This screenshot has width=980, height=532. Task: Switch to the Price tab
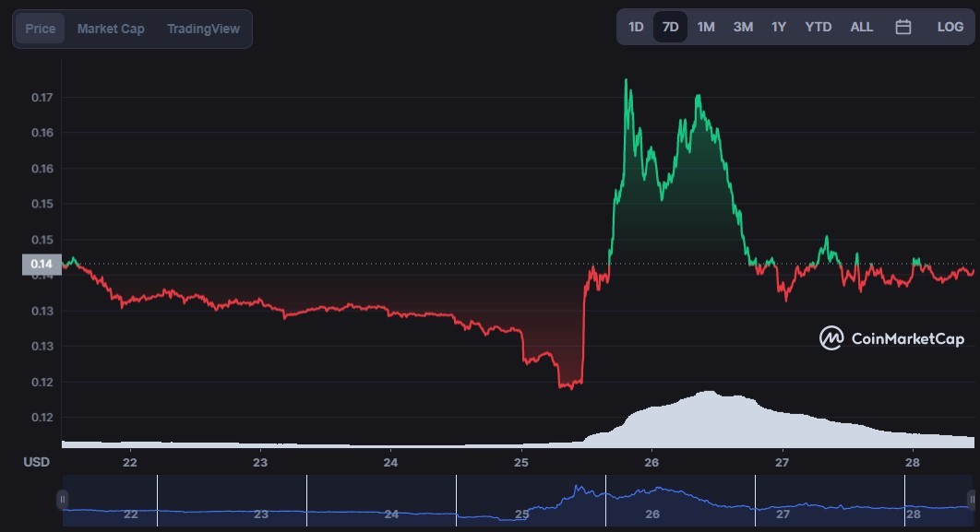tap(40, 29)
